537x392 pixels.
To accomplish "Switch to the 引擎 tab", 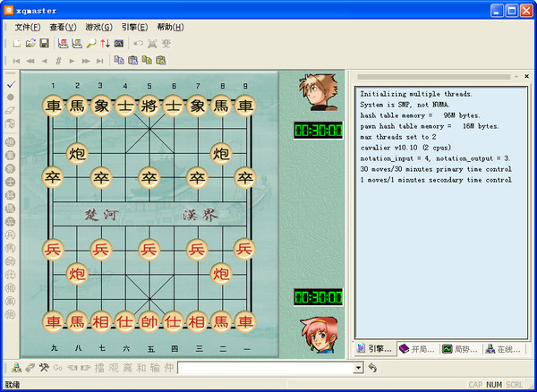I will click(x=375, y=349).
